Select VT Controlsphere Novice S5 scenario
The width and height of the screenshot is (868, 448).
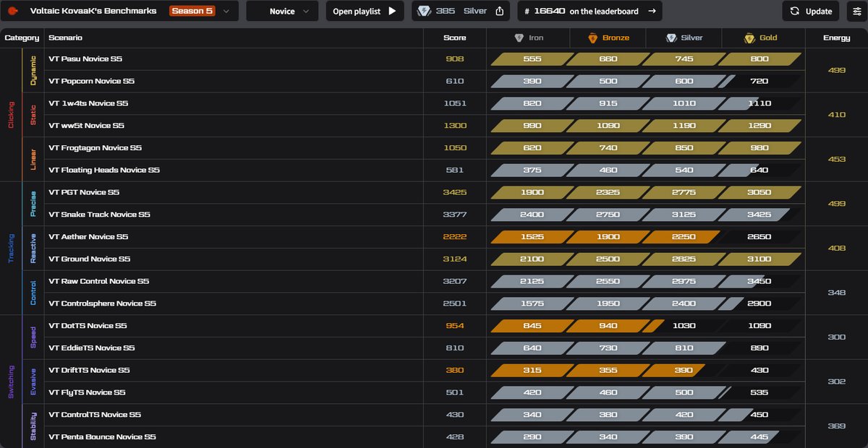[x=102, y=303]
